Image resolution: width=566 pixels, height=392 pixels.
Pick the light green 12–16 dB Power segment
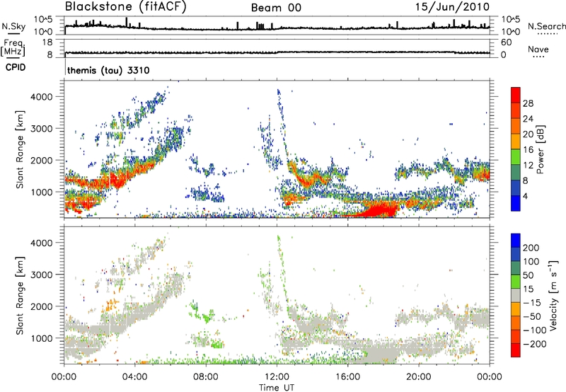pyautogui.click(x=516, y=157)
